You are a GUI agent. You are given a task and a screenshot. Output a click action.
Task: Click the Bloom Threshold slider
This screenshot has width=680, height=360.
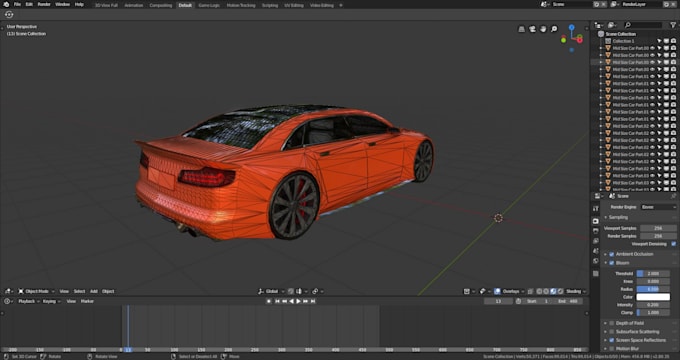(653, 274)
